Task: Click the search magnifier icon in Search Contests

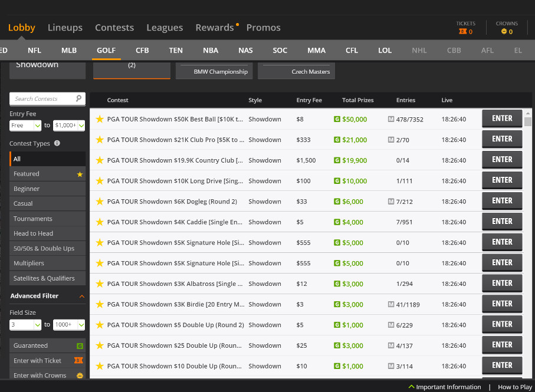Action: coord(78,98)
